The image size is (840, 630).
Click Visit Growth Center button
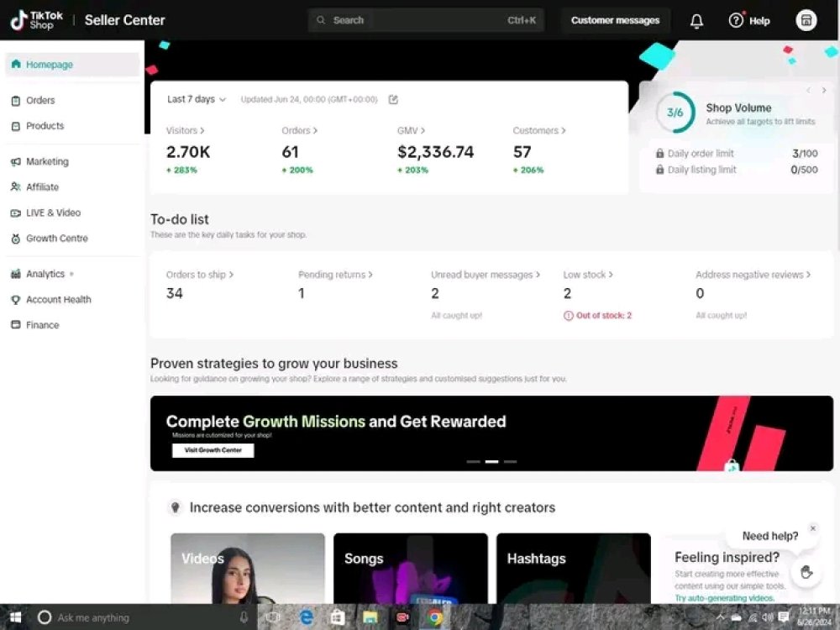click(213, 450)
